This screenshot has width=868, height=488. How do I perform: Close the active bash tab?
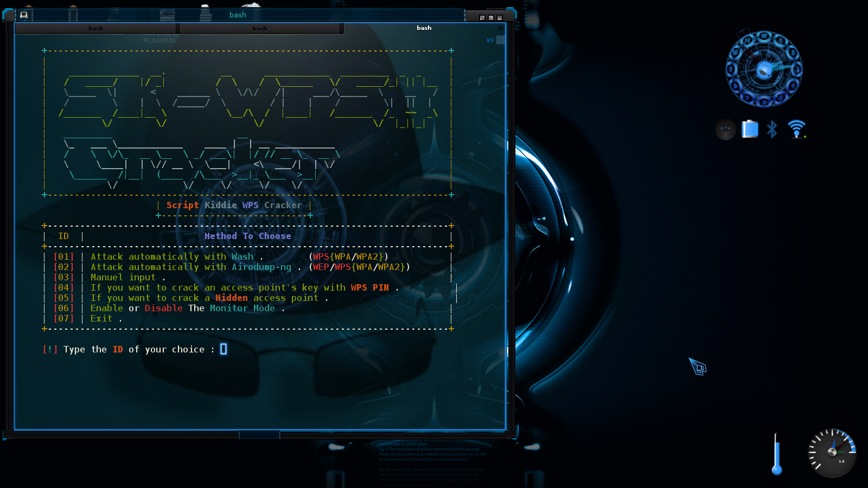click(x=500, y=28)
